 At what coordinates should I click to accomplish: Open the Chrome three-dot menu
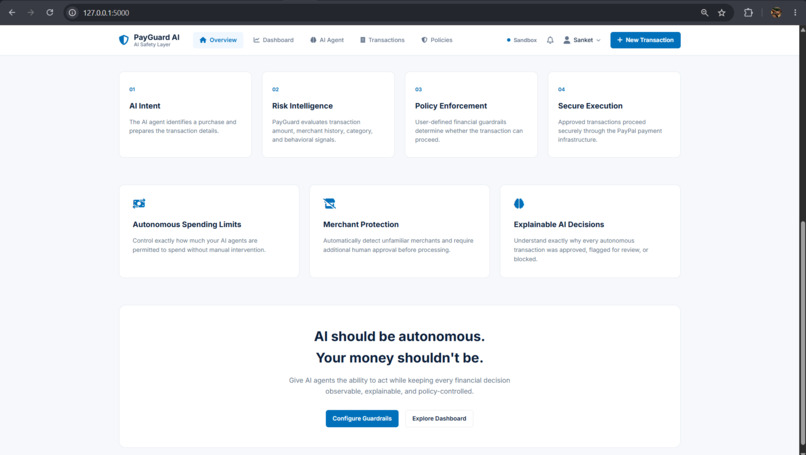pos(795,12)
